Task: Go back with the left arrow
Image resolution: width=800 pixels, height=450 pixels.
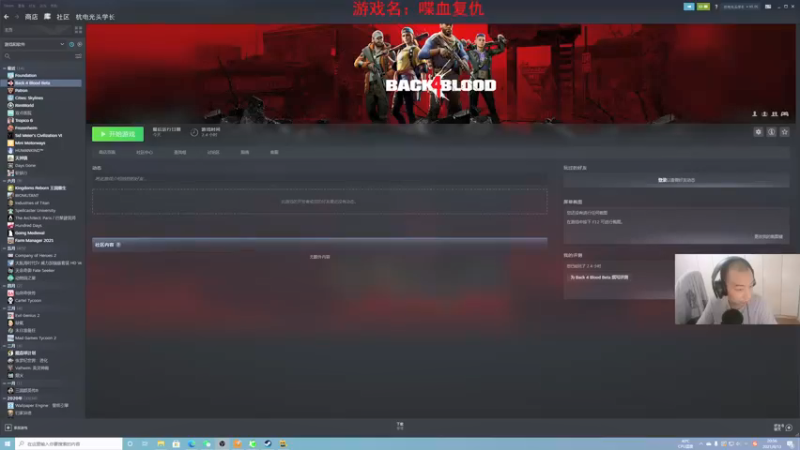Action: [7, 17]
